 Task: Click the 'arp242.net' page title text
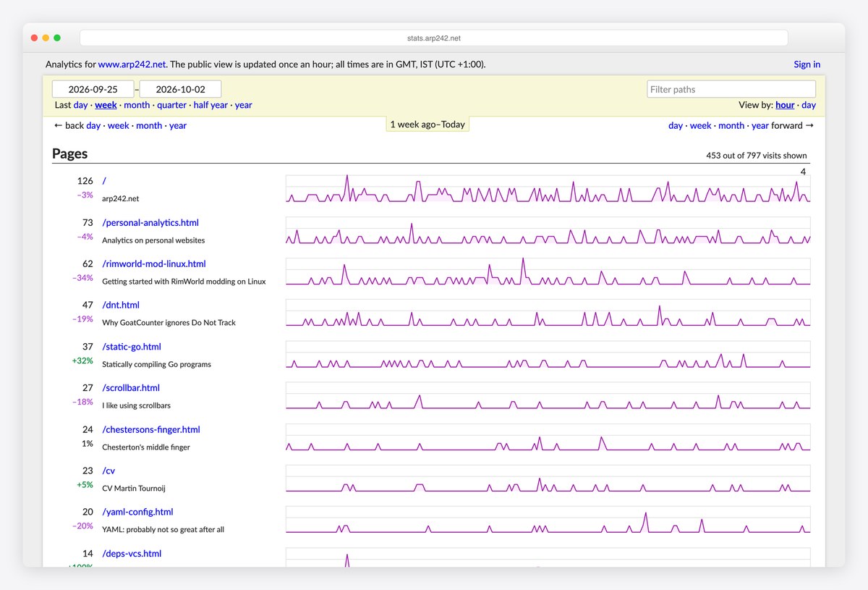[x=120, y=198]
